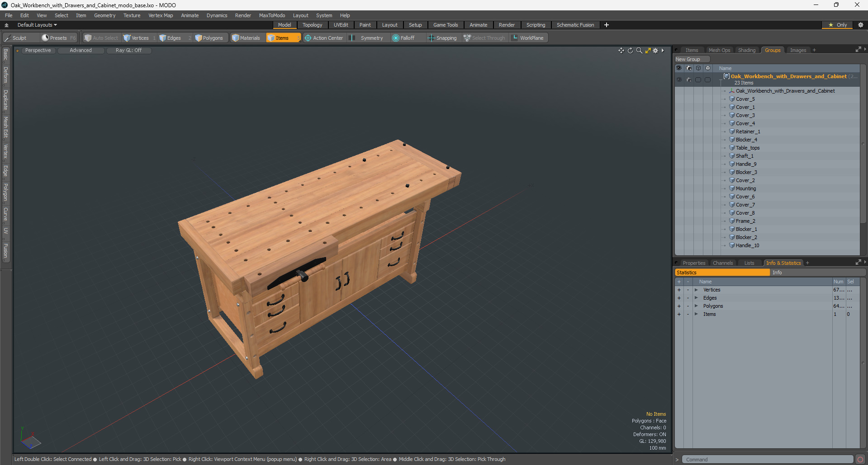Click the viewport rotate icon
Screen dimensions: 868x465
[630, 51]
